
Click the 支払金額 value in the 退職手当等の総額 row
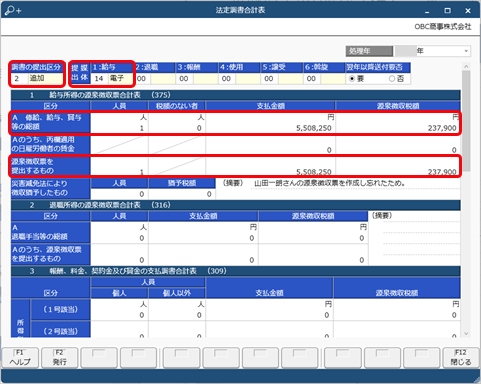(252, 238)
